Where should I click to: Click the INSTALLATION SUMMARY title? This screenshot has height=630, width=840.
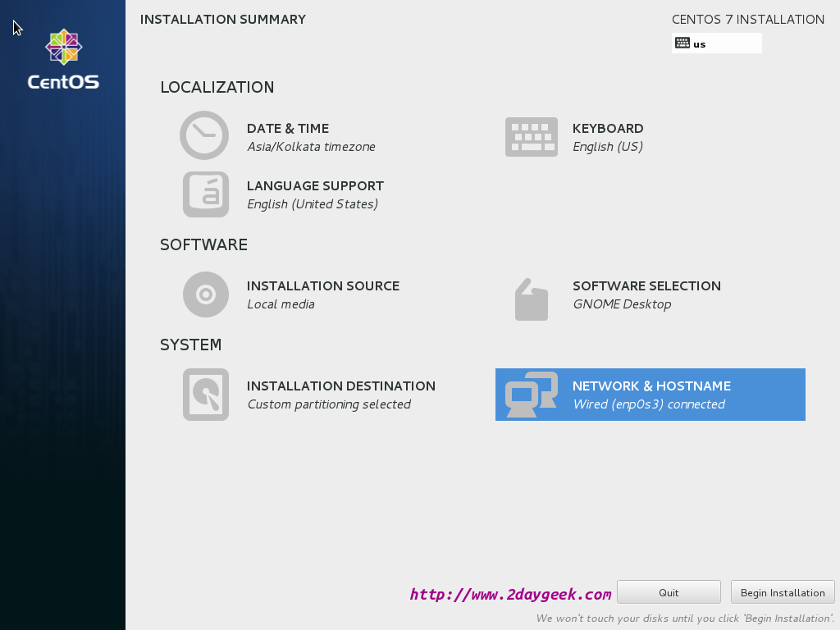[223, 20]
